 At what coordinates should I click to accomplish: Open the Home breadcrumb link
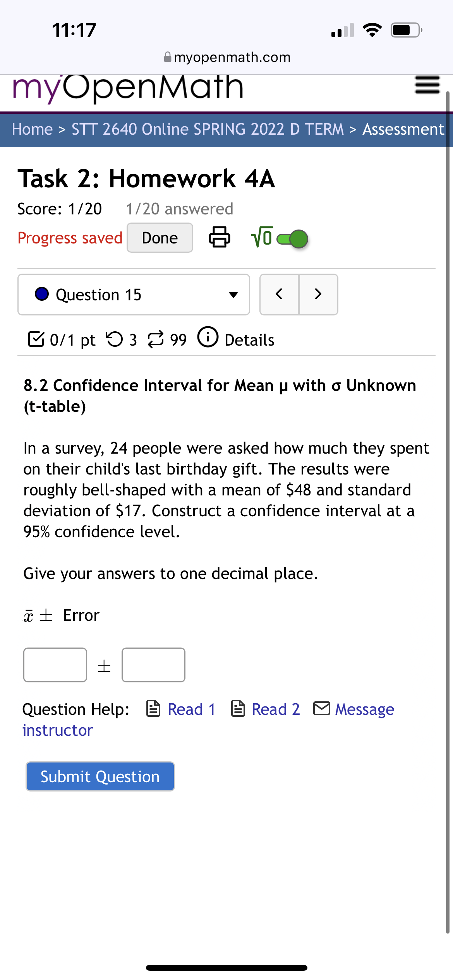pos(32,129)
